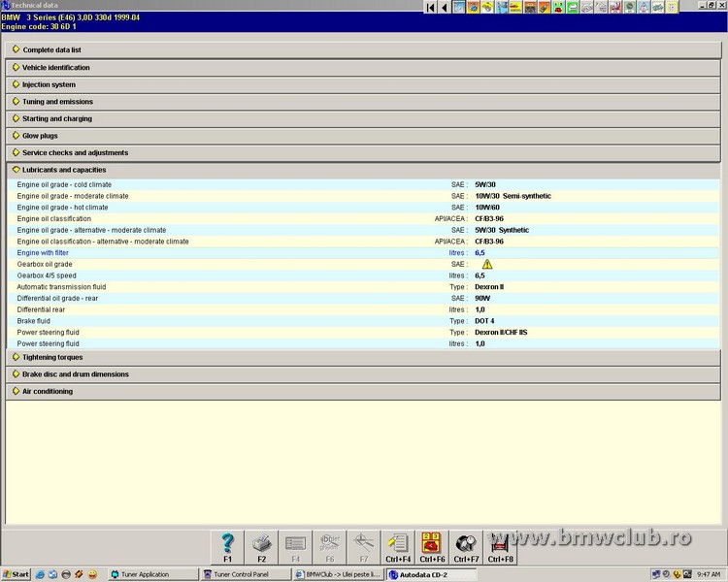
Task: Select the Engine with filter row
Action: 42,252
